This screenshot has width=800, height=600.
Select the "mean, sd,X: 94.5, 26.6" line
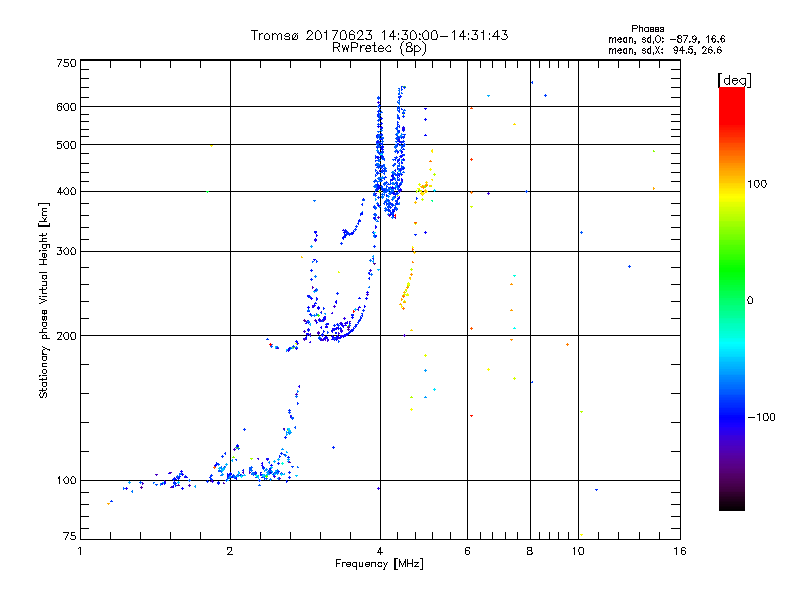(665, 50)
